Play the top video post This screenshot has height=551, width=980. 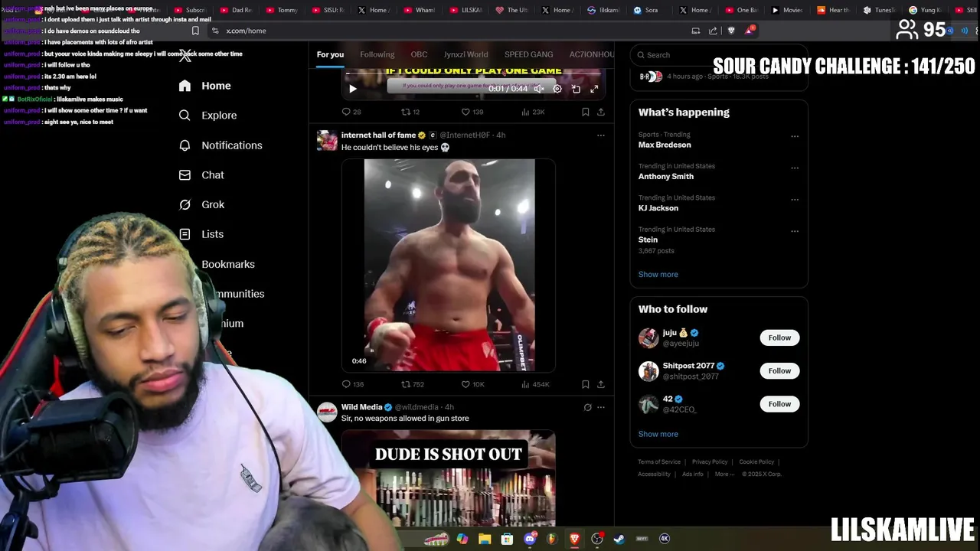(x=352, y=89)
